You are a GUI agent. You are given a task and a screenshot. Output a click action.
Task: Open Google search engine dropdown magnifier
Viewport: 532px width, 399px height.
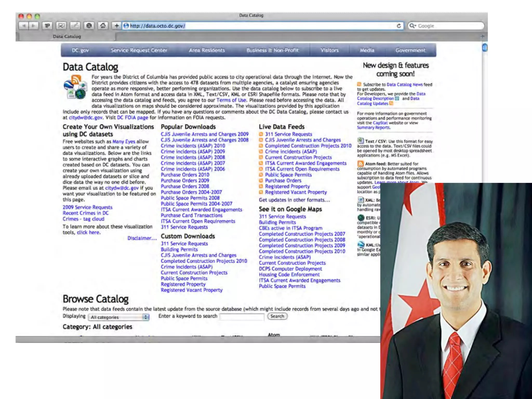(412, 26)
